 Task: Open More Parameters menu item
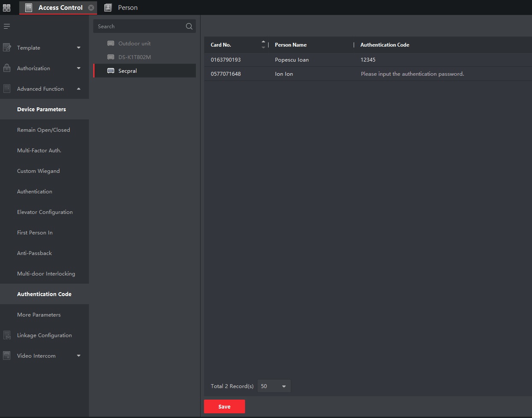(x=39, y=314)
